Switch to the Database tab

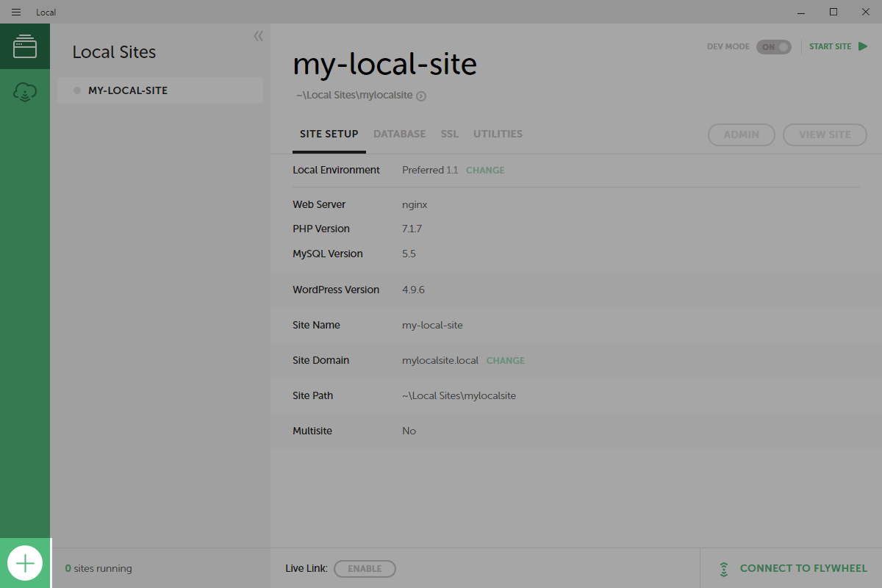[400, 134]
